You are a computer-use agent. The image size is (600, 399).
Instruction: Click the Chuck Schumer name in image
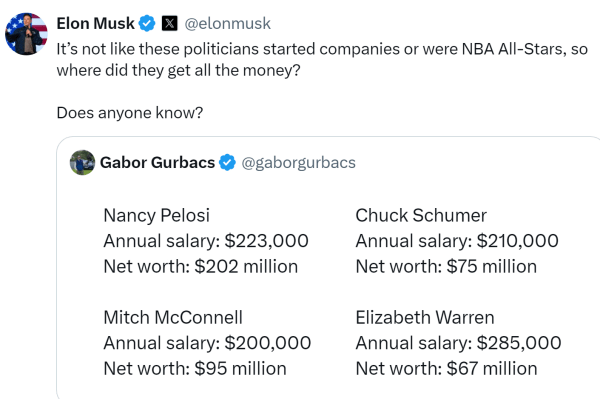pos(421,215)
